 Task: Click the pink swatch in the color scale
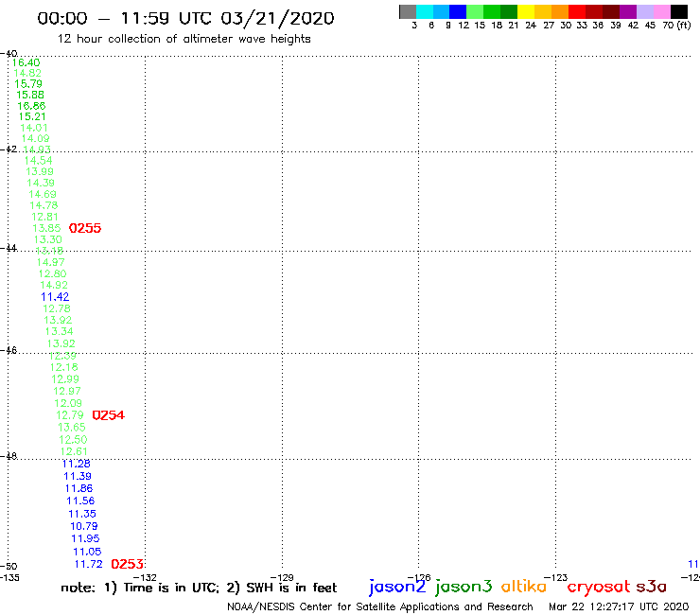[x=661, y=11]
